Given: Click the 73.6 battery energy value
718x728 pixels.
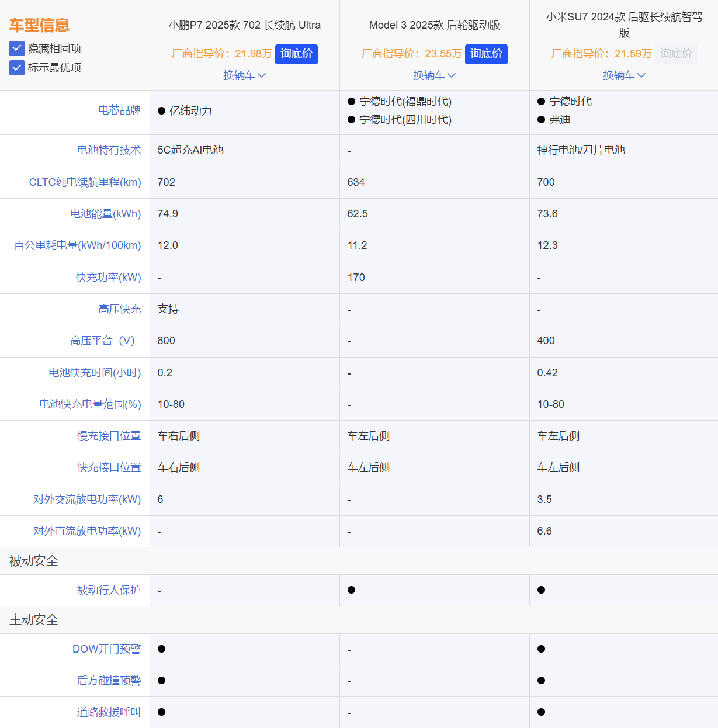Looking at the screenshot, I should coord(547,214).
